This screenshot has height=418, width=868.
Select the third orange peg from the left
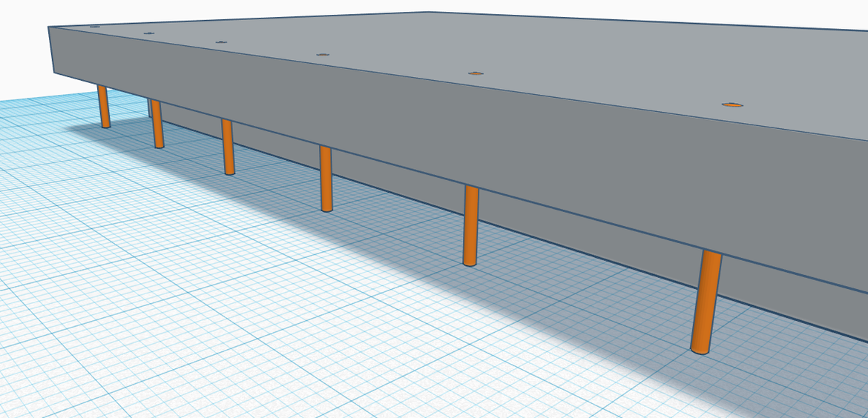(228, 148)
